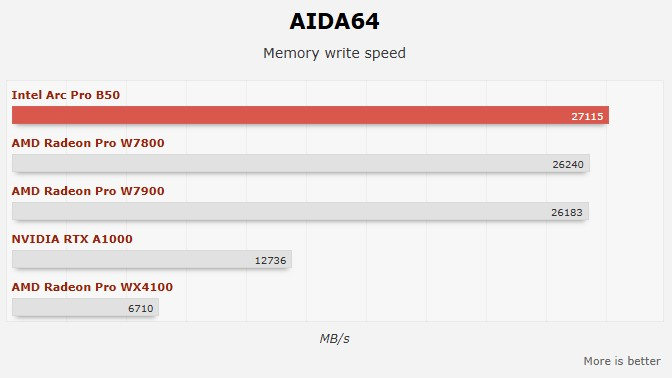Image resolution: width=672 pixels, height=378 pixels.
Task: Click the More is better note
Action: point(622,361)
